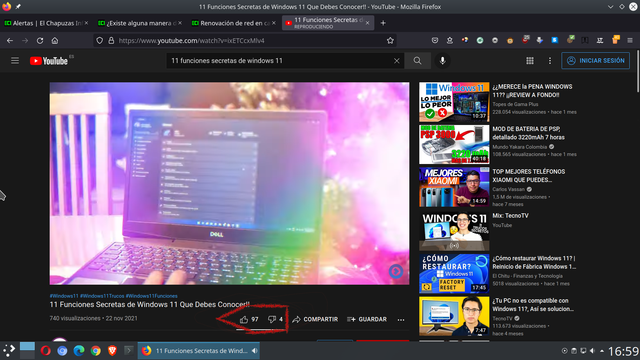The image size is (640, 360).
Task: Open the KDE application launcher
Action: (x=9, y=351)
